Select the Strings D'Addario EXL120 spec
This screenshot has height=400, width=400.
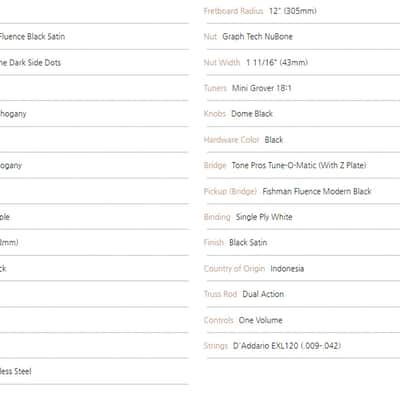click(272, 346)
